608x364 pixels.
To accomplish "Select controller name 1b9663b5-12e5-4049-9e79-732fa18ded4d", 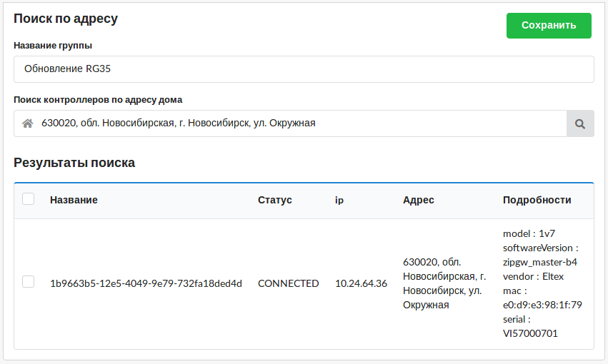I will click(x=146, y=283).
